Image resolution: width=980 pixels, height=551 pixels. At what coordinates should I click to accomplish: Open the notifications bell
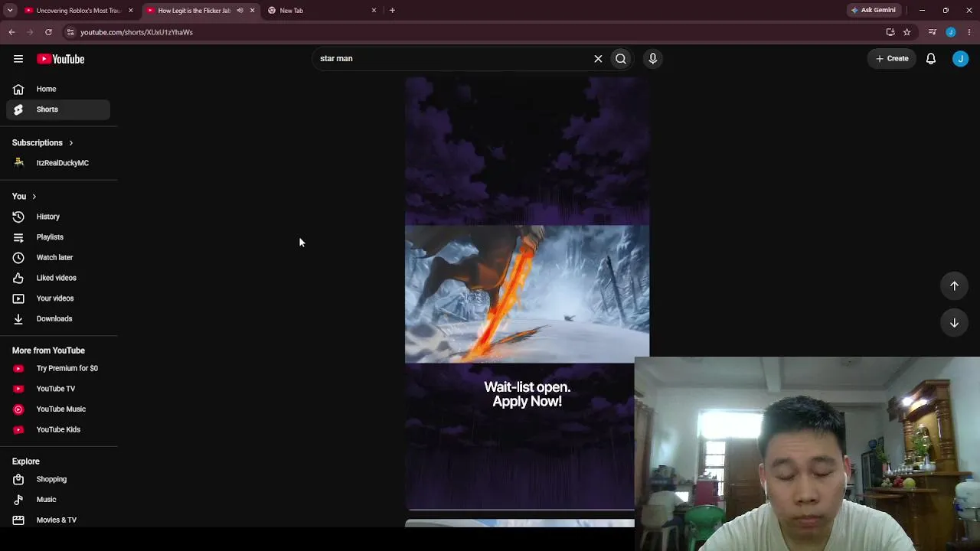click(x=931, y=59)
